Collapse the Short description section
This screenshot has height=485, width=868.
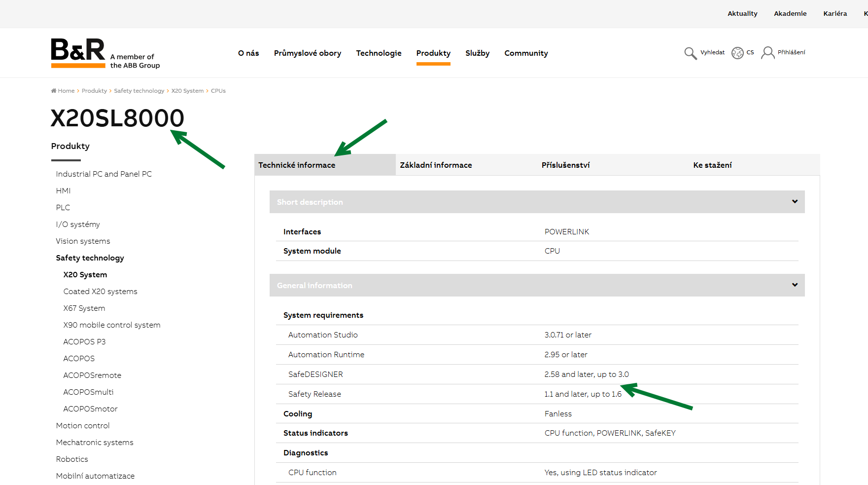point(795,202)
